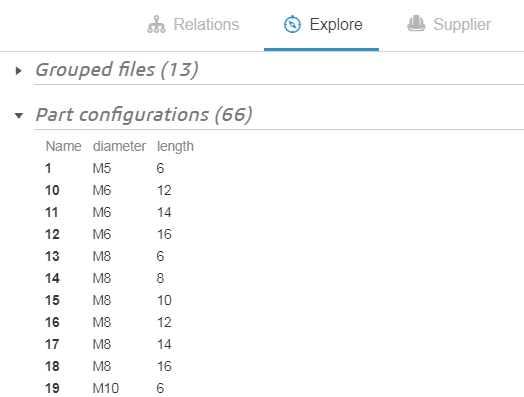Click the Relations hierarchy icon
The image size is (524, 397).
(156, 24)
